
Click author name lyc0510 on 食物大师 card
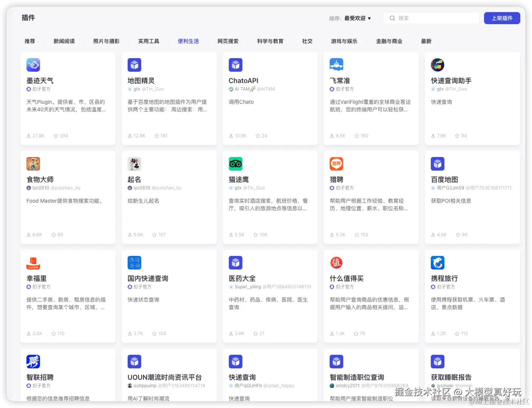coord(41,188)
